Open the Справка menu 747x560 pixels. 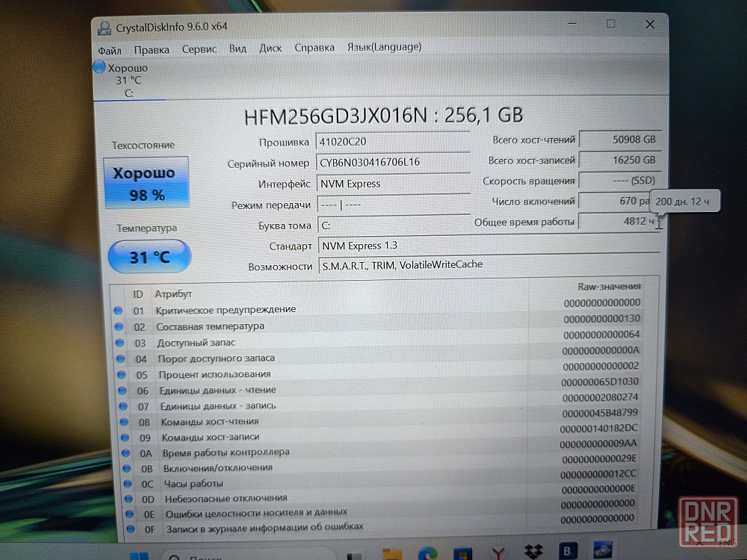pyautogui.click(x=314, y=48)
